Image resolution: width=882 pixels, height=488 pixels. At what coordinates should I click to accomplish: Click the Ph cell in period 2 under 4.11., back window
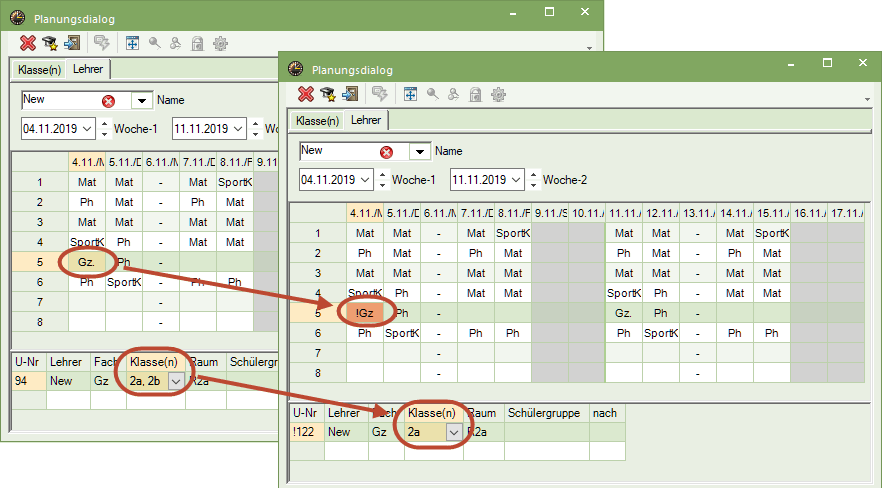tap(87, 202)
